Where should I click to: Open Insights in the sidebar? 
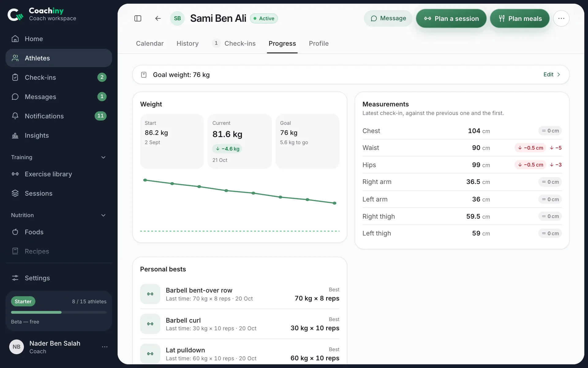[x=59, y=136]
